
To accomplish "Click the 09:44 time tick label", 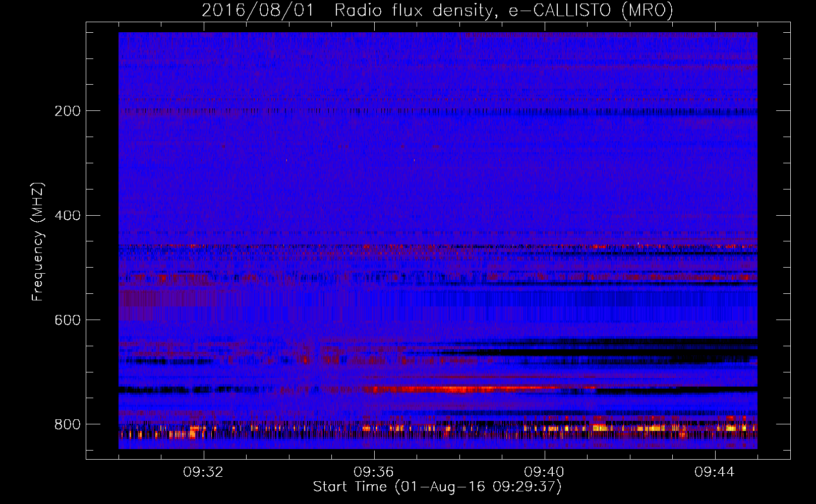I will coord(715,472).
